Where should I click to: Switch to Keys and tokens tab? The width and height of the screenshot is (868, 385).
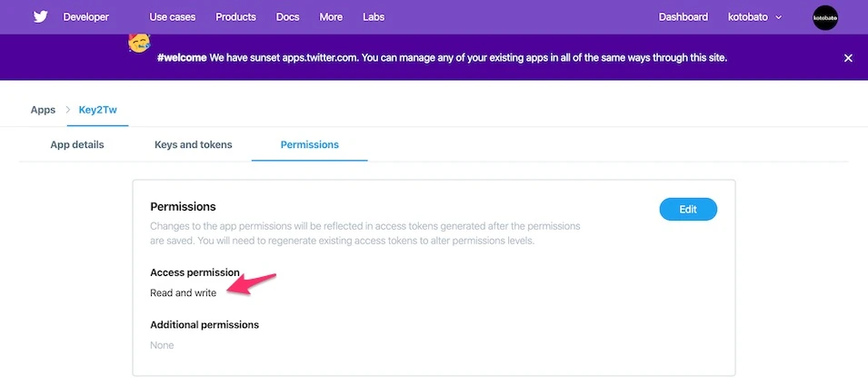pos(194,145)
